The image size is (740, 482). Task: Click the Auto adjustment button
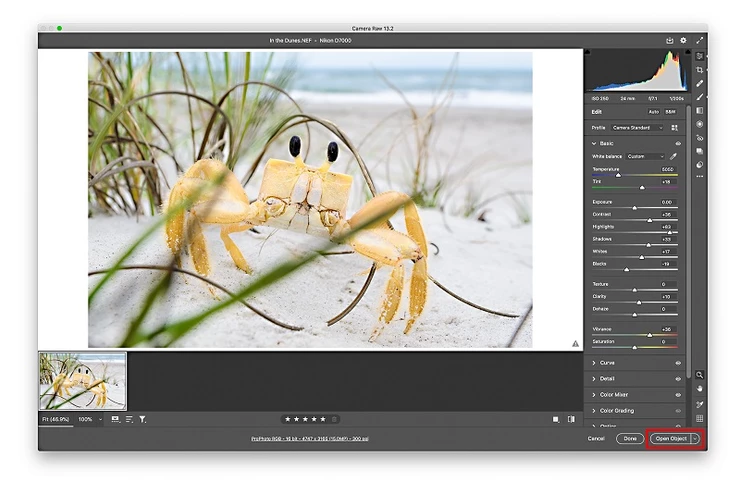point(653,112)
